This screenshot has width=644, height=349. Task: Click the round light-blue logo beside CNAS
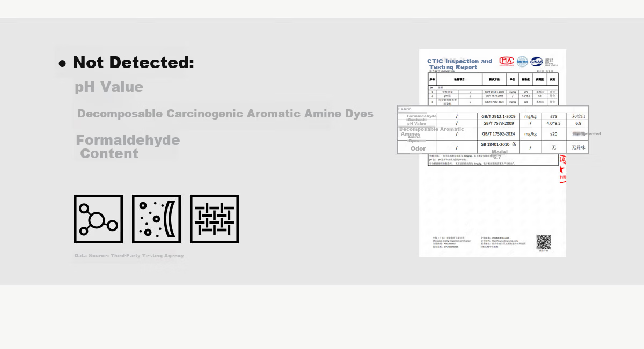click(522, 62)
